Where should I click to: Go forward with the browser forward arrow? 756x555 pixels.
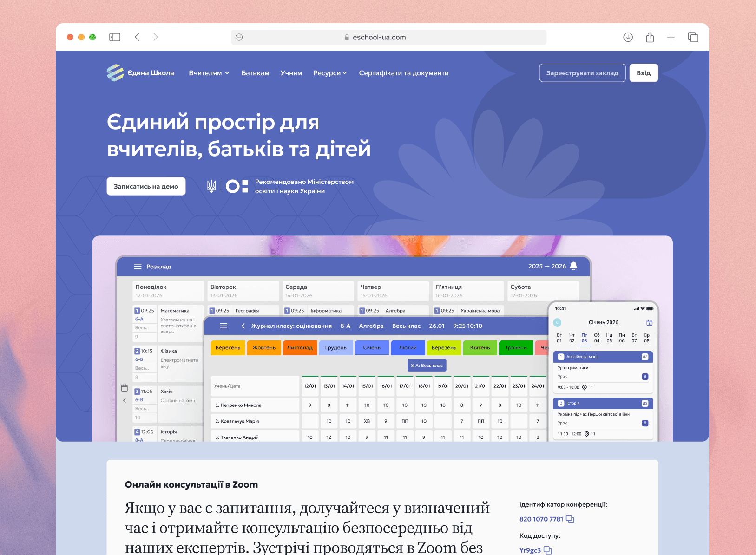[x=156, y=37]
